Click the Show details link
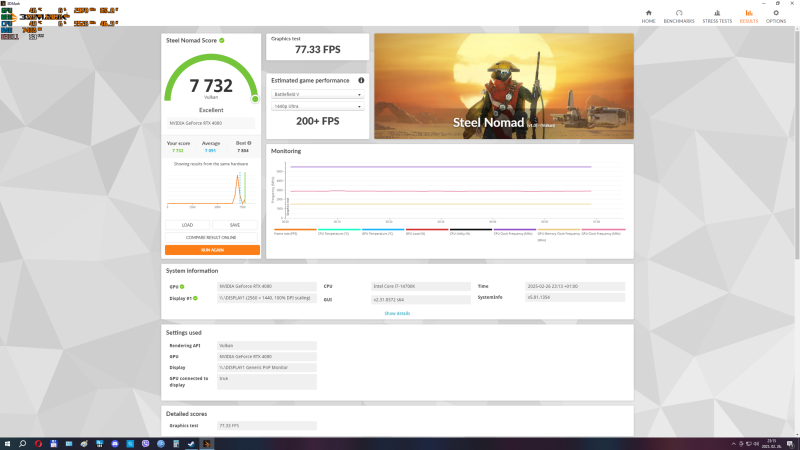 397,313
